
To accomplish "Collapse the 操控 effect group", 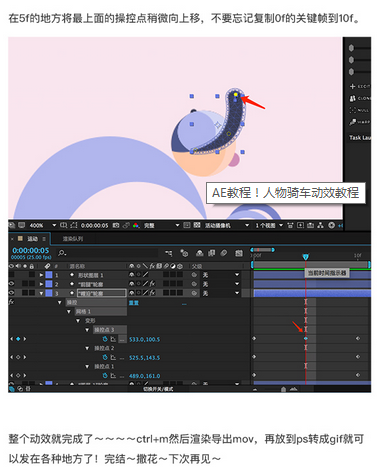I will pyautogui.click(x=59, y=303).
